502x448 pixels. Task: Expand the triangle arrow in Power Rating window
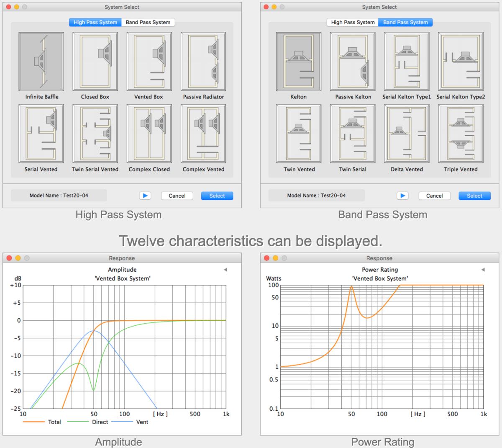pos(483,270)
